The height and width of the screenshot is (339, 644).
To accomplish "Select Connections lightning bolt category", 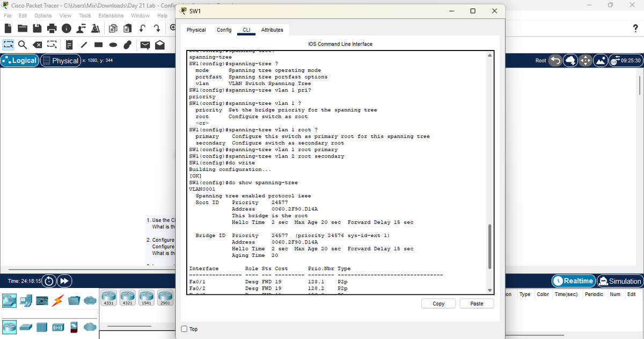I will click(x=57, y=299).
